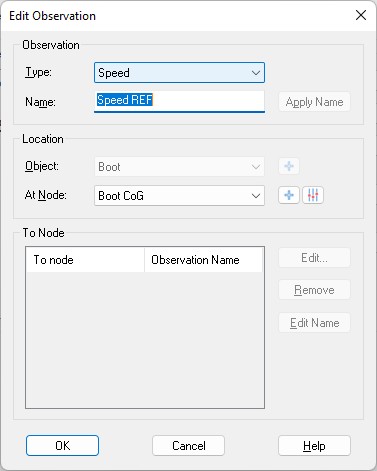Click the Observation Name column header
The image size is (377, 471).
tap(204, 260)
